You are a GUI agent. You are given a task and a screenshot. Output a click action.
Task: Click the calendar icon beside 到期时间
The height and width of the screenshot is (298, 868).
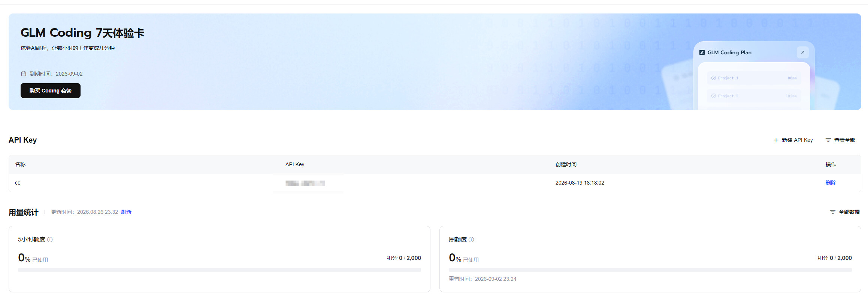(24, 74)
